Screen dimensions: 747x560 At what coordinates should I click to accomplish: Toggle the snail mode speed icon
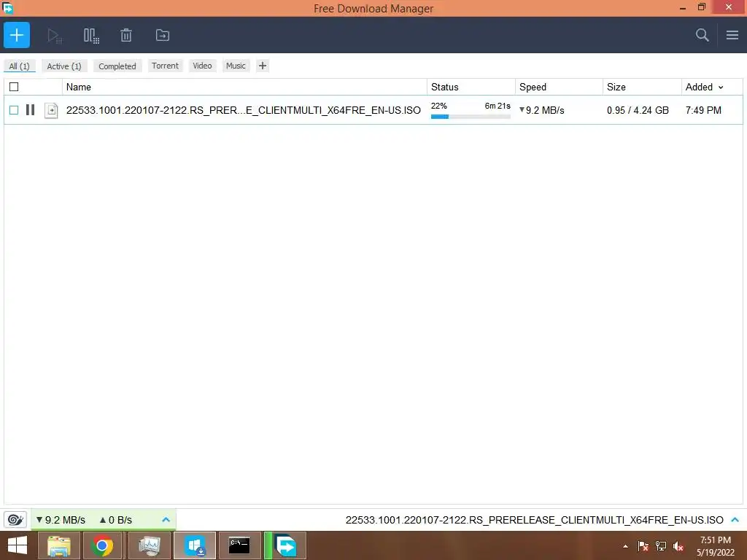[15, 519]
